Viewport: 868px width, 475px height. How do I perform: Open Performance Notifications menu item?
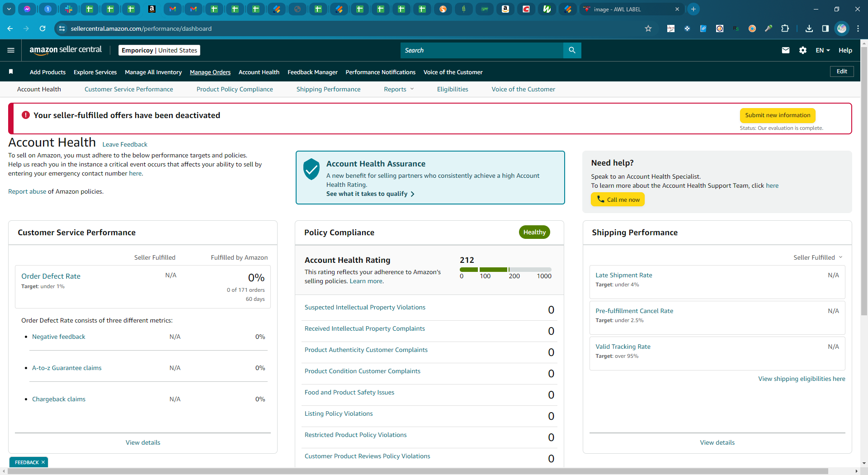[x=381, y=72]
